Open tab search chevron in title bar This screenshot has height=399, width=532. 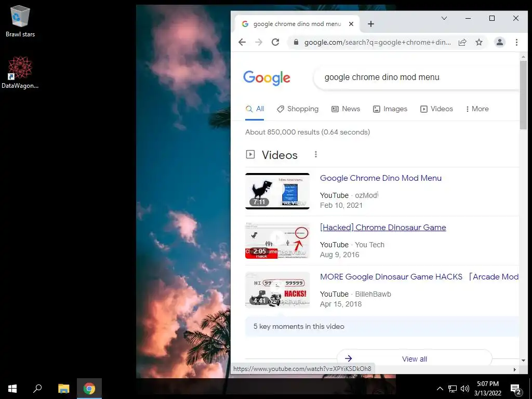(444, 18)
